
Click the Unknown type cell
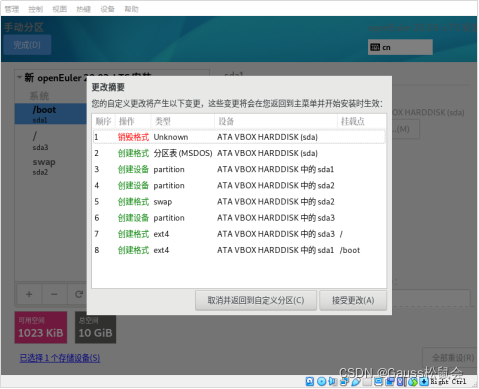171,137
